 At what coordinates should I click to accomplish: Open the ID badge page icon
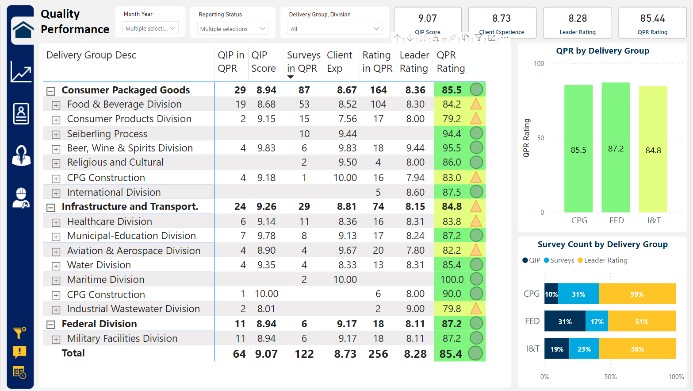pyautogui.click(x=21, y=114)
